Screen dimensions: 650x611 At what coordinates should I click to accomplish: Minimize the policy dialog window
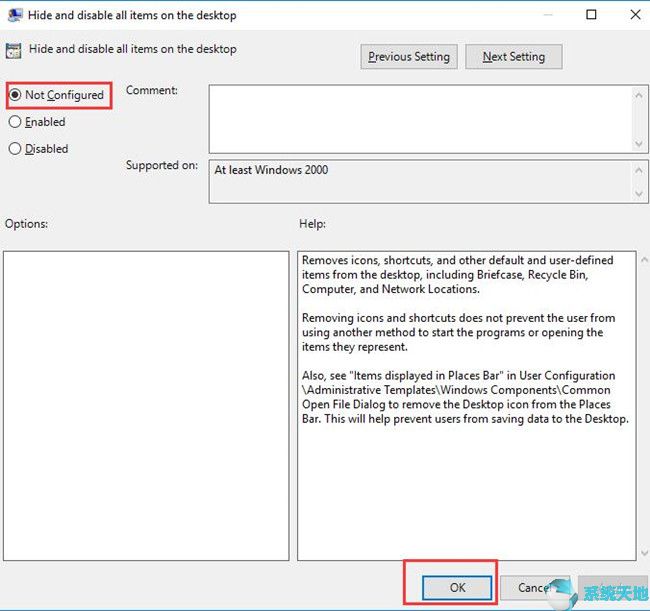coord(548,15)
